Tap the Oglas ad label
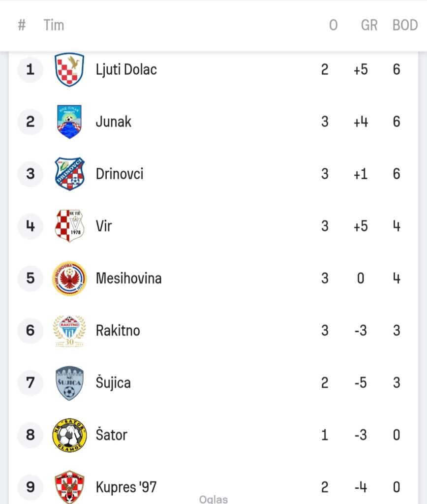The width and height of the screenshot is (427, 504). [x=213, y=499]
